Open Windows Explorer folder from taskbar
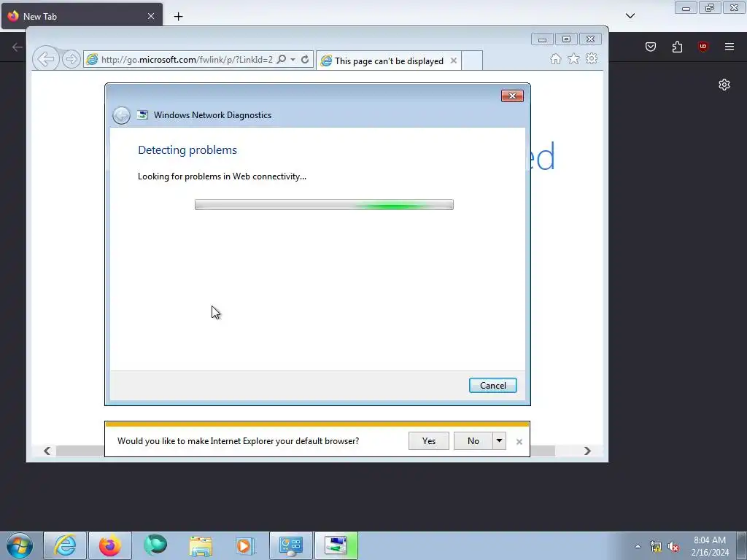This screenshot has height=560, width=747. 201,545
